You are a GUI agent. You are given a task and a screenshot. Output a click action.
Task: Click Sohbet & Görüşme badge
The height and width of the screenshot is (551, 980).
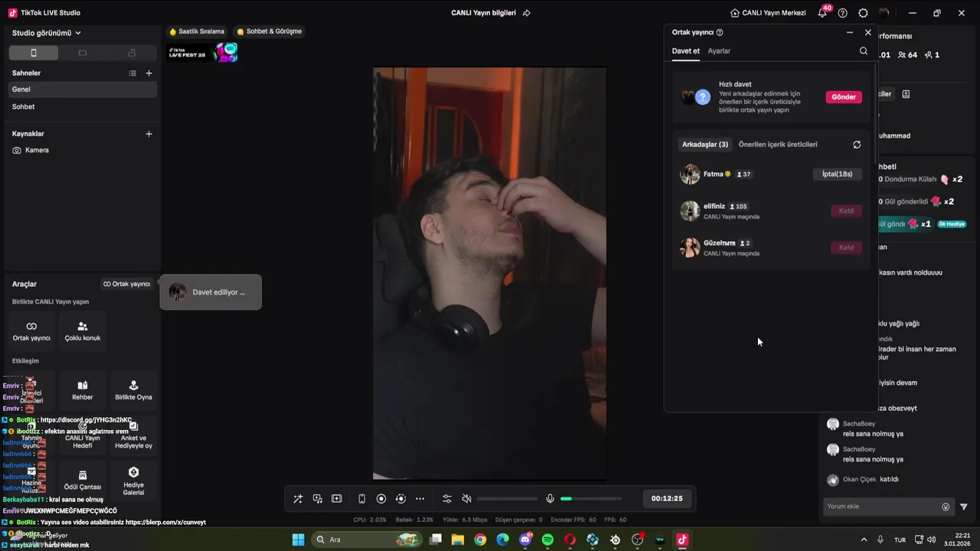coord(269,31)
